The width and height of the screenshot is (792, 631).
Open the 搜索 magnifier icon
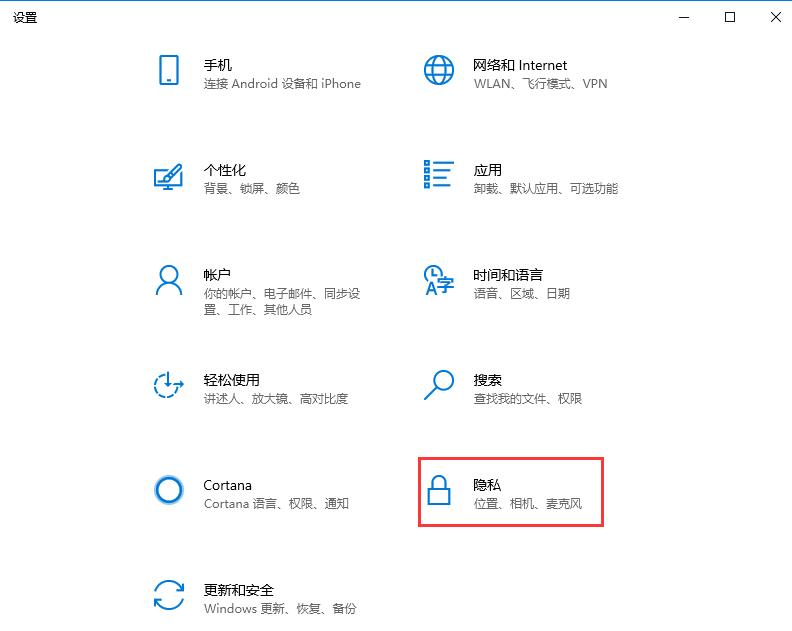click(438, 385)
